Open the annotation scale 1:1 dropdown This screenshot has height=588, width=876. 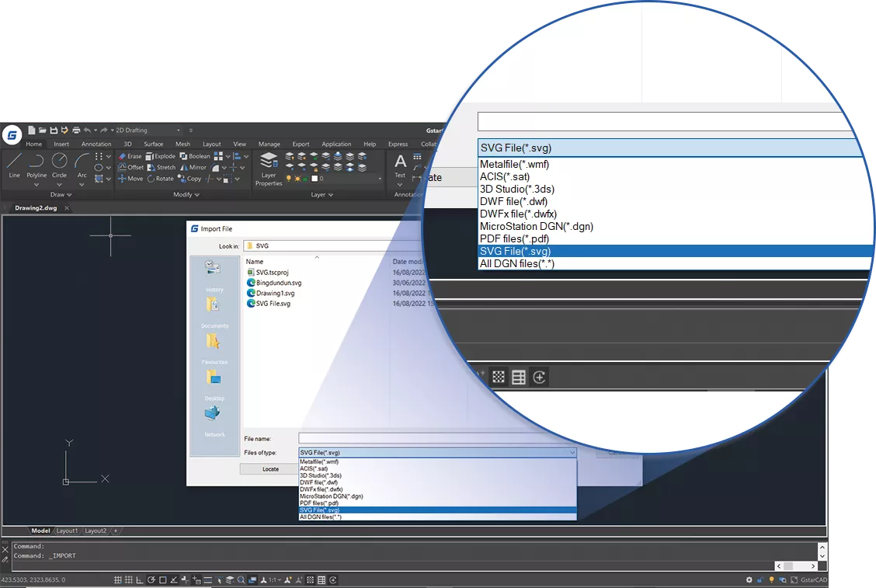[x=274, y=580]
